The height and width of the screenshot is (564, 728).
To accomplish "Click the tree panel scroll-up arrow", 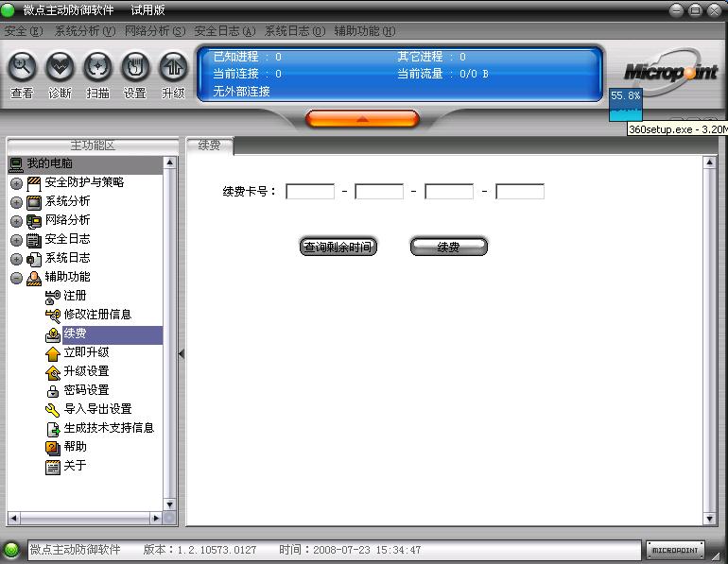I will click(x=170, y=162).
